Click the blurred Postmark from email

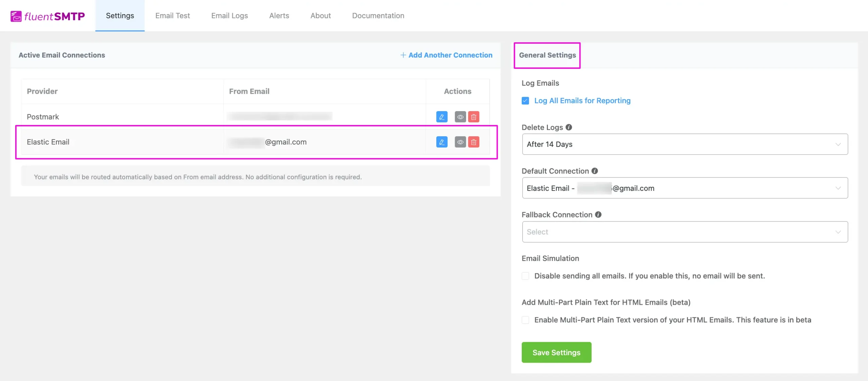tap(280, 117)
